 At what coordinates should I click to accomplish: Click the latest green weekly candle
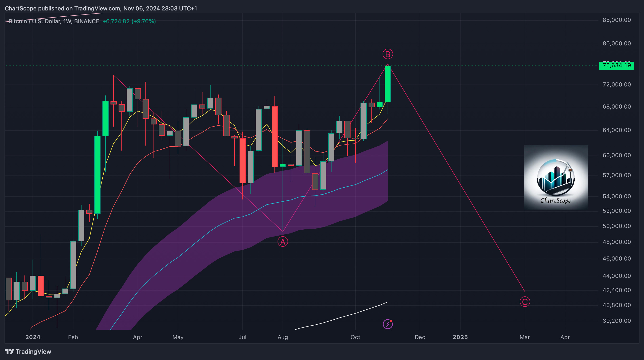coord(388,84)
